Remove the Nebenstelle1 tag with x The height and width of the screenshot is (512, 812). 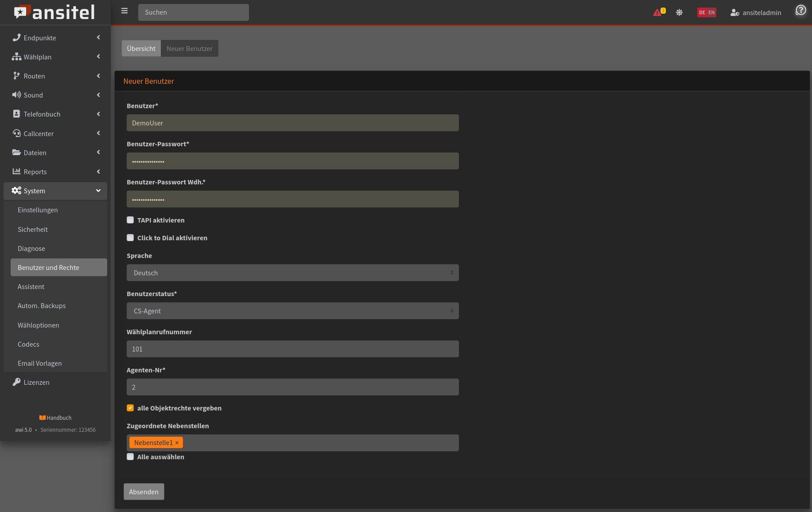(x=177, y=443)
